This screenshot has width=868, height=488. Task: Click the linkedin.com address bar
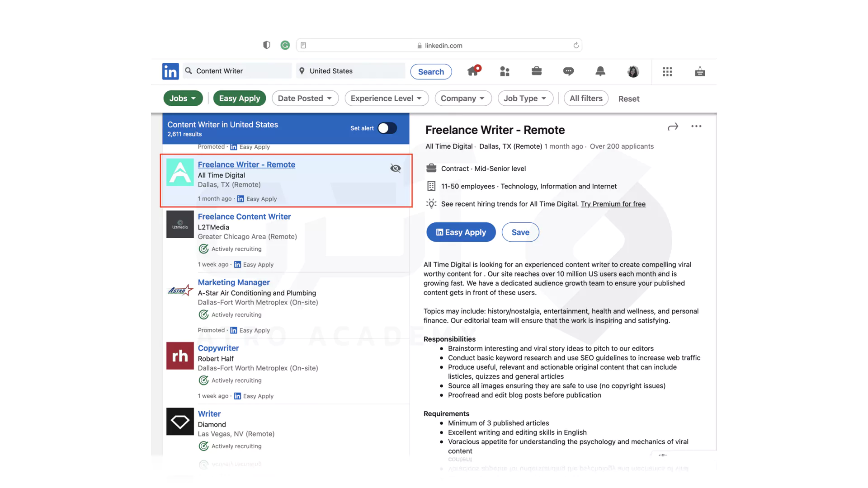(439, 45)
